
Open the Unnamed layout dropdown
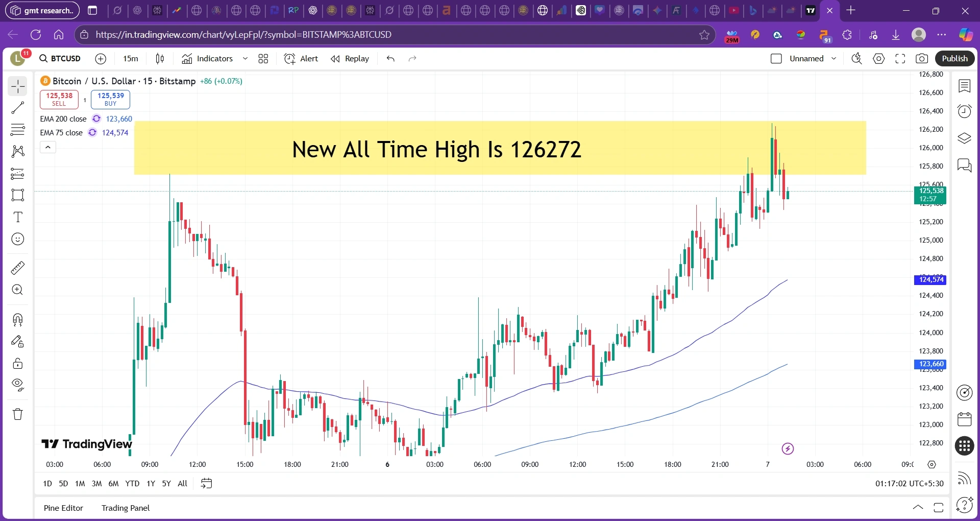point(834,59)
